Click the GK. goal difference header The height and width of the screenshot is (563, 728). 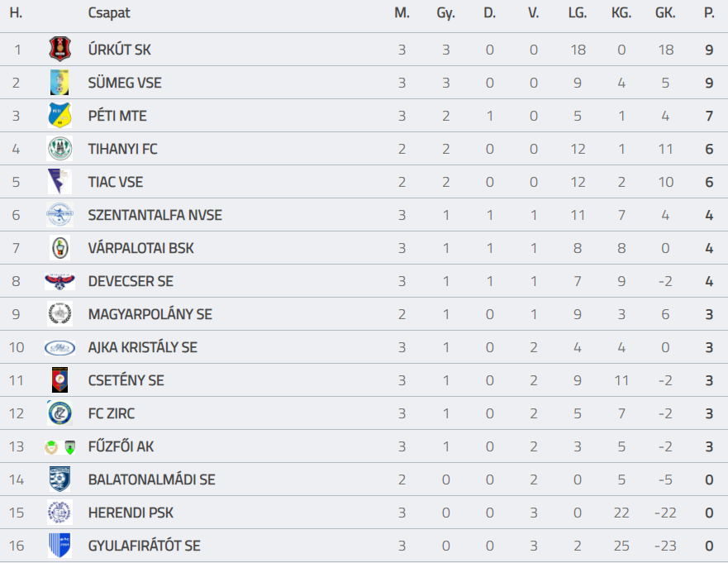[x=664, y=13]
